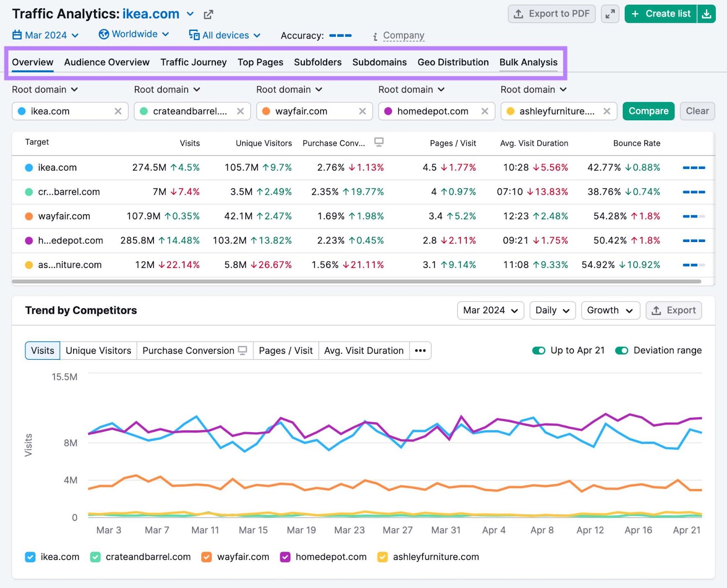Toggle Up to Apr 21 switch off

539,351
